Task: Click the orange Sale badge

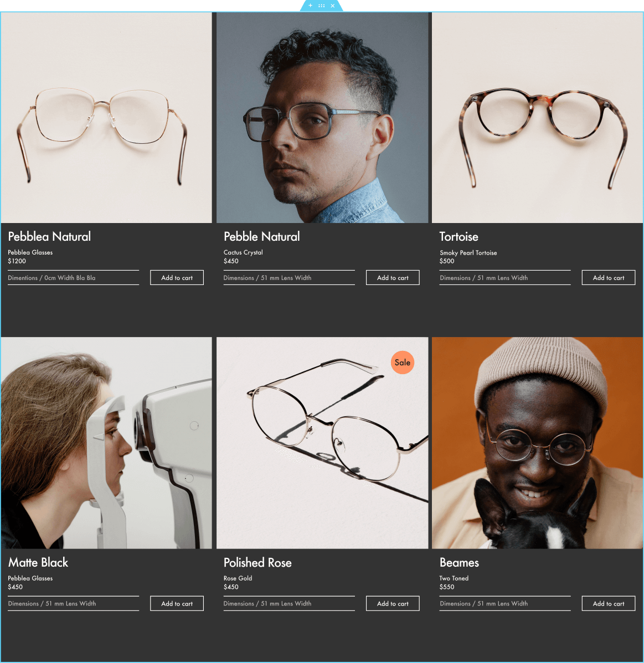Action: click(x=402, y=362)
